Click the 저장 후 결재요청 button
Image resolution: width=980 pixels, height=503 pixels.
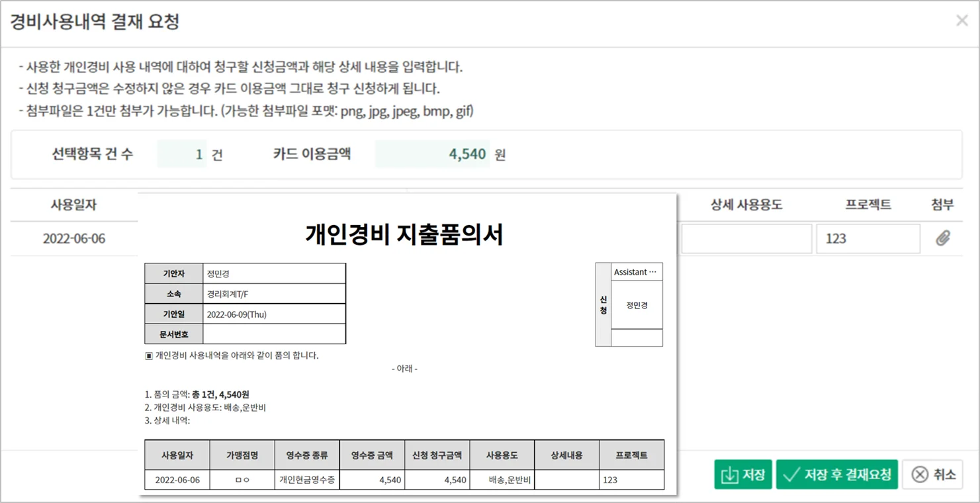click(836, 474)
